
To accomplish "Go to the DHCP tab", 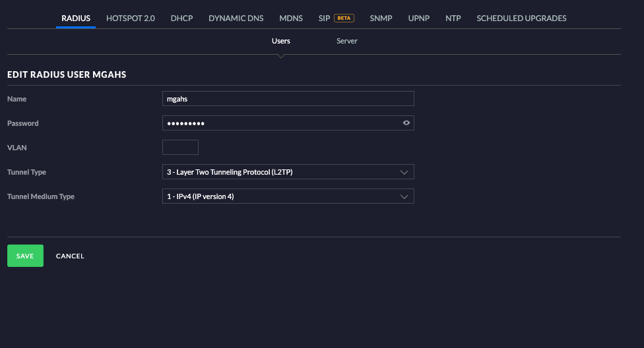I will point(181,18).
